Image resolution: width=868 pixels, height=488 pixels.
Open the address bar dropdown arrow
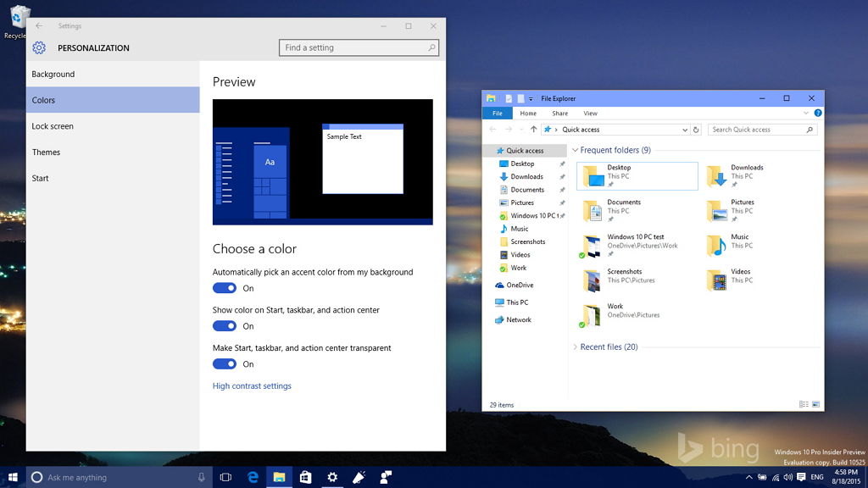pyautogui.click(x=687, y=130)
